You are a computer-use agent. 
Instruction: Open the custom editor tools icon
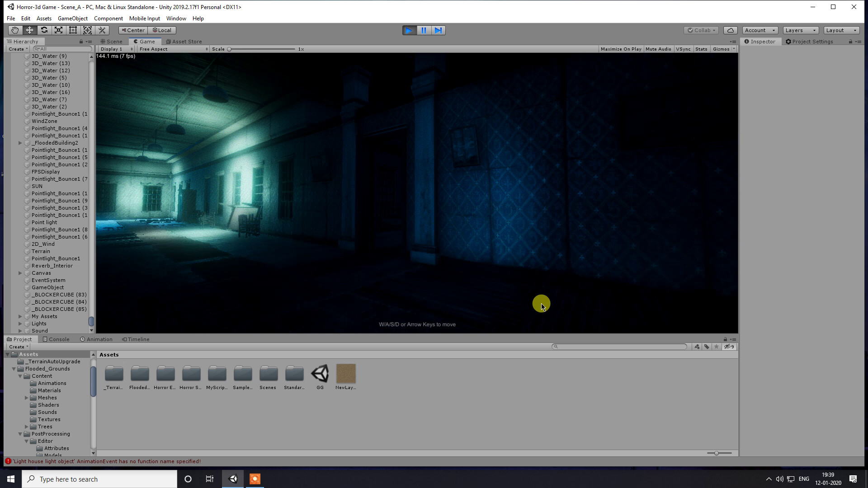(102, 30)
